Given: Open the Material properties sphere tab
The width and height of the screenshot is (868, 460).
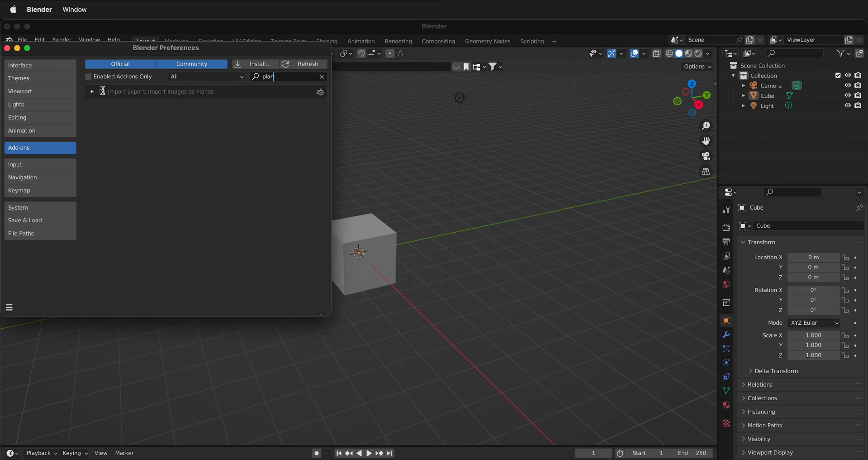Looking at the screenshot, I should click(726, 405).
